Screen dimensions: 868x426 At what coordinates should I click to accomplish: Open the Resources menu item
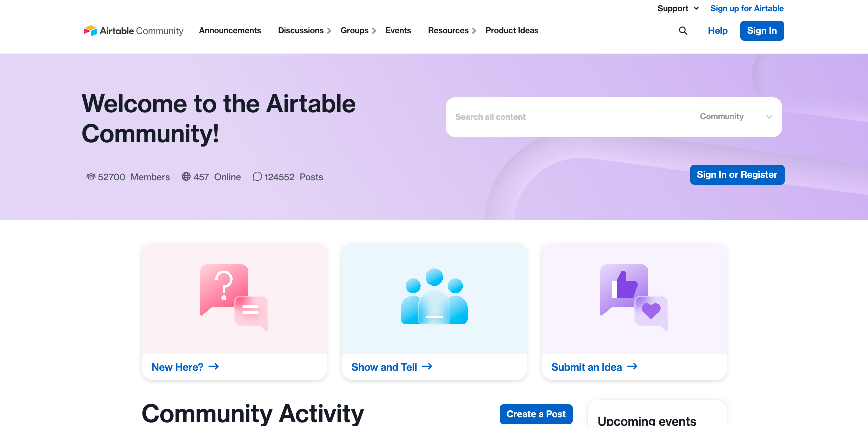[448, 30]
